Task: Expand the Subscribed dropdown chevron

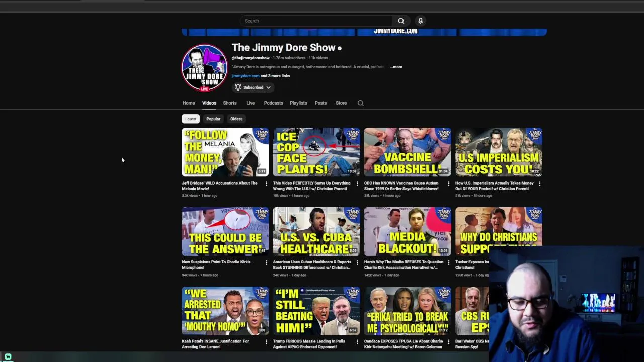Action: pyautogui.click(x=268, y=87)
